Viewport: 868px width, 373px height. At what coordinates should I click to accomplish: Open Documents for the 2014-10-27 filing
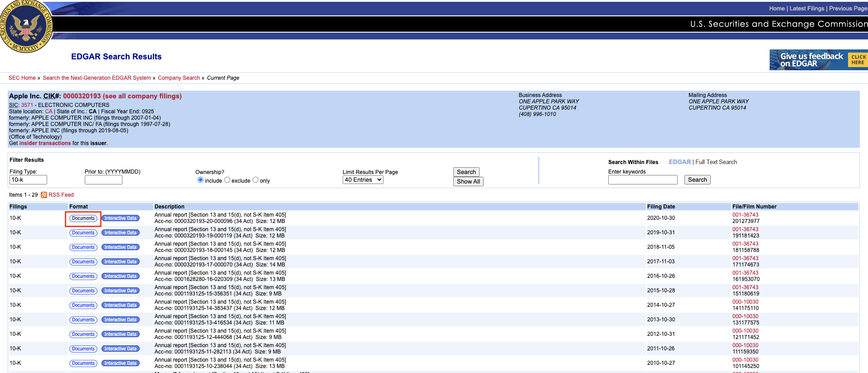[83, 305]
